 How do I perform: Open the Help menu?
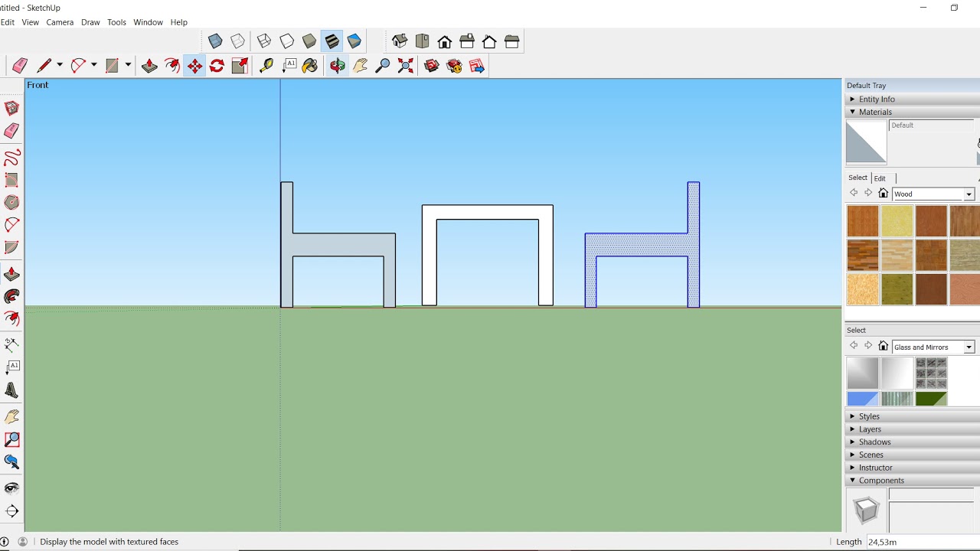click(178, 22)
